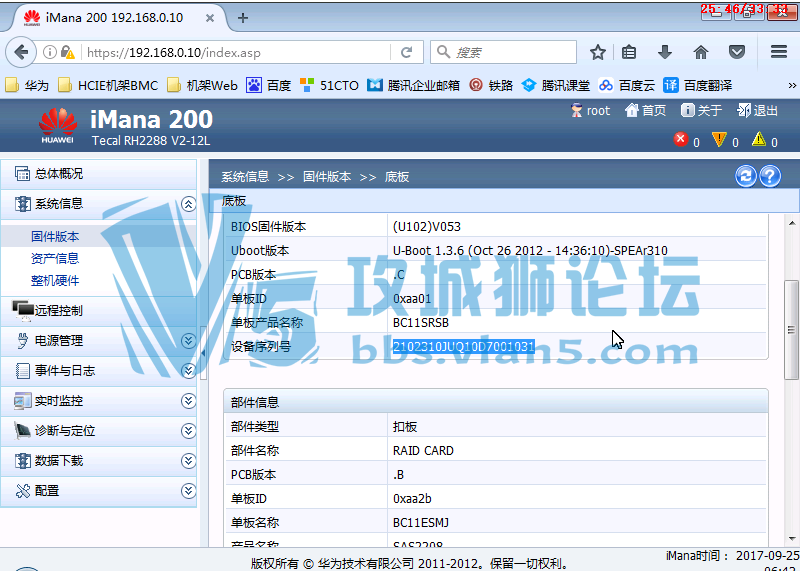Image resolution: width=800 pixels, height=571 pixels.
Task: Click the orange major alarm icon
Action: click(x=719, y=139)
